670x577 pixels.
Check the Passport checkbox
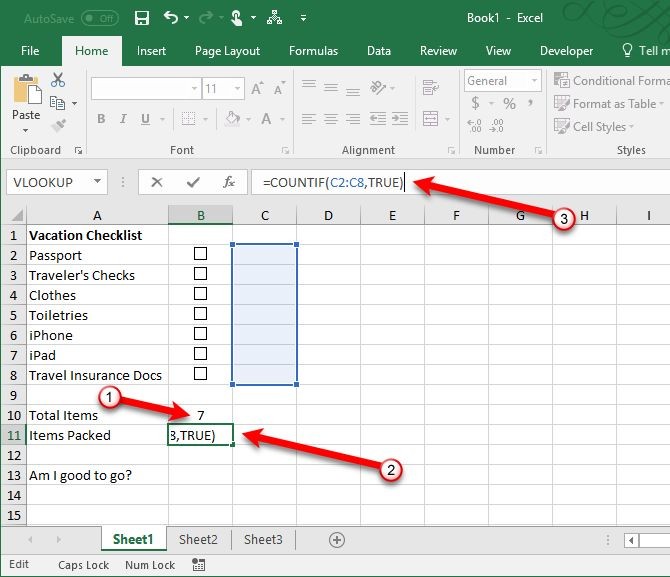pyautogui.click(x=200, y=253)
